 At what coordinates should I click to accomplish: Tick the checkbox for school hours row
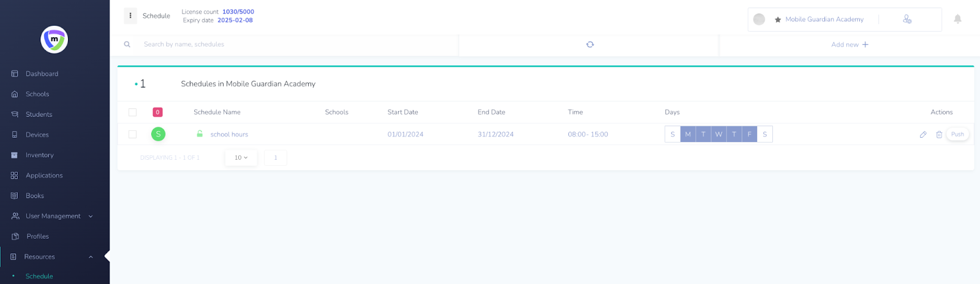132,135
